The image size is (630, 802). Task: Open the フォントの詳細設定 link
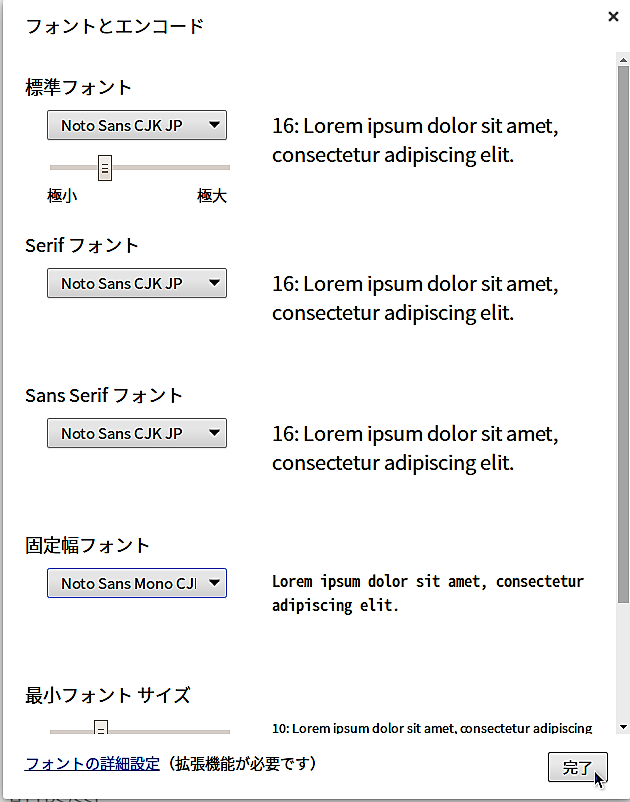click(x=92, y=764)
